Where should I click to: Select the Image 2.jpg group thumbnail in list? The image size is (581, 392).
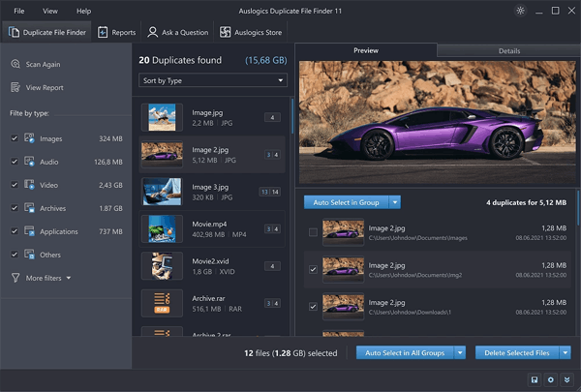pos(162,155)
